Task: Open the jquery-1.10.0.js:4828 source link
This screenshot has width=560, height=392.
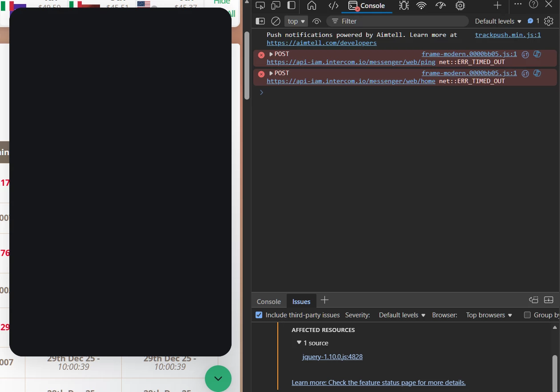Action: [x=332, y=356]
